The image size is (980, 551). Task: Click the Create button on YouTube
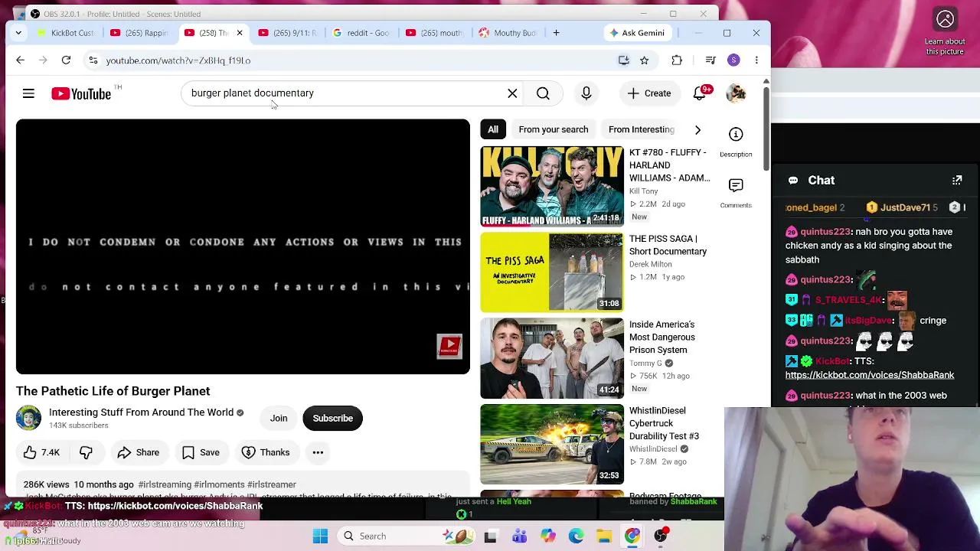(649, 93)
